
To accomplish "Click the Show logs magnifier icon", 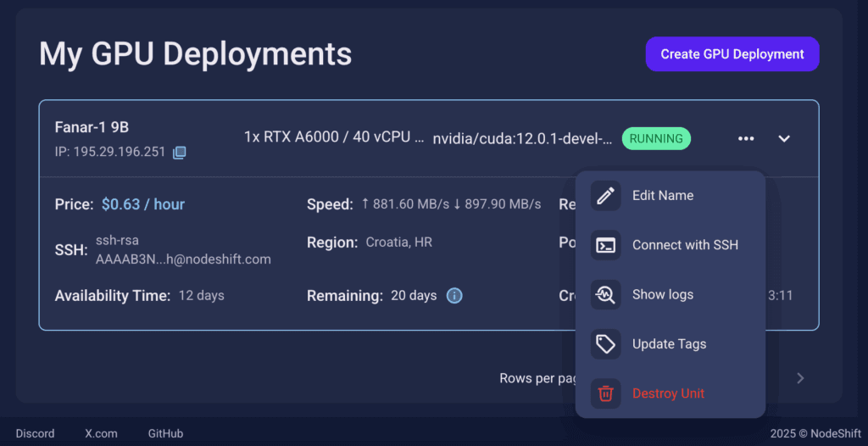I will [605, 295].
